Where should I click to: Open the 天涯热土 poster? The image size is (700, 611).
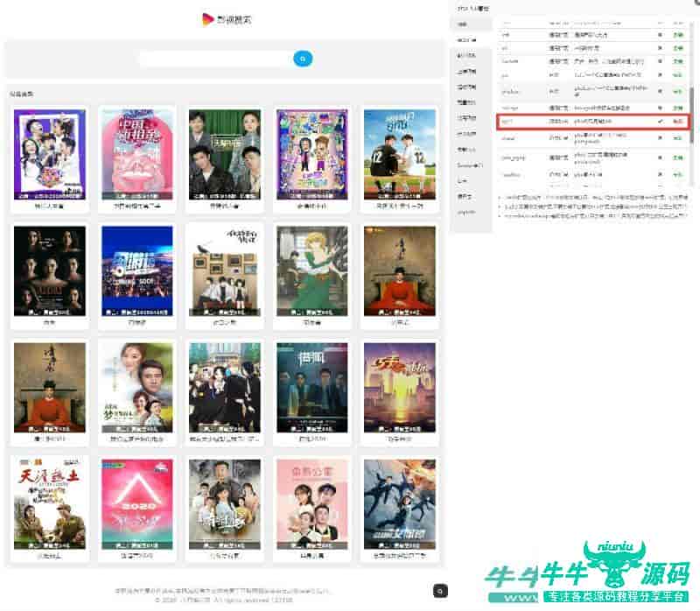tap(50, 504)
